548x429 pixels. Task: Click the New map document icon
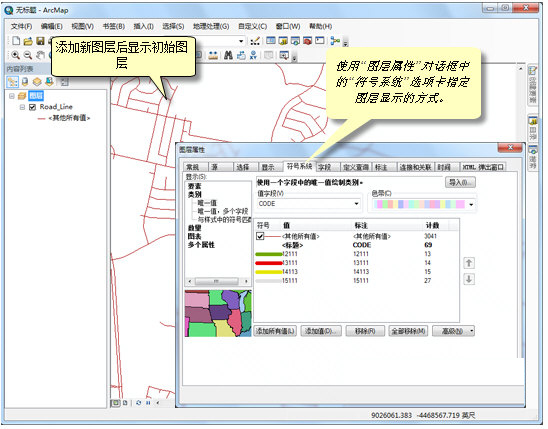(x=16, y=41)
